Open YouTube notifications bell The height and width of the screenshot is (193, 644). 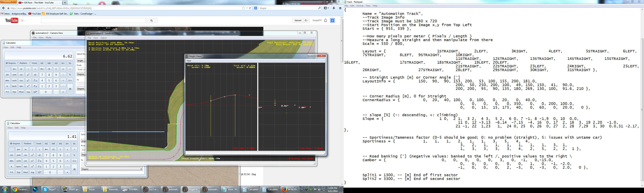point(325,21)
